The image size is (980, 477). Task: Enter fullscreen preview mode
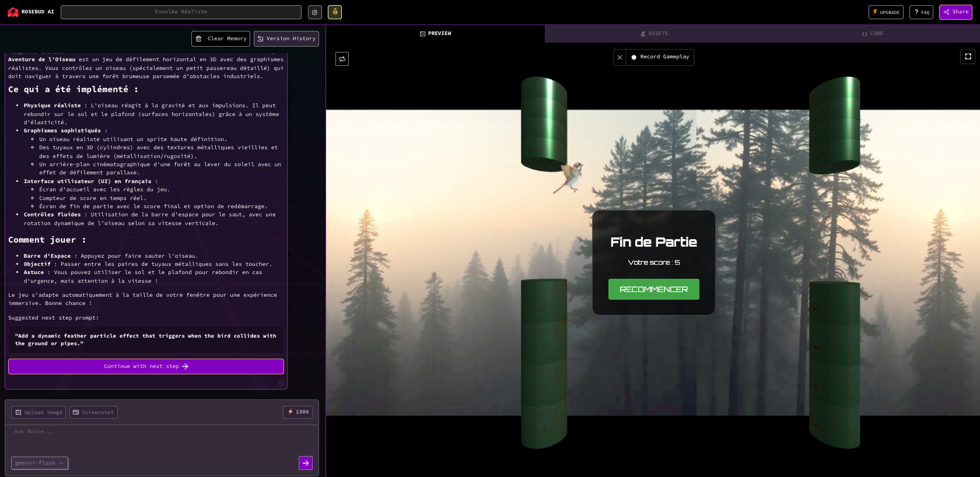[968, 57]
